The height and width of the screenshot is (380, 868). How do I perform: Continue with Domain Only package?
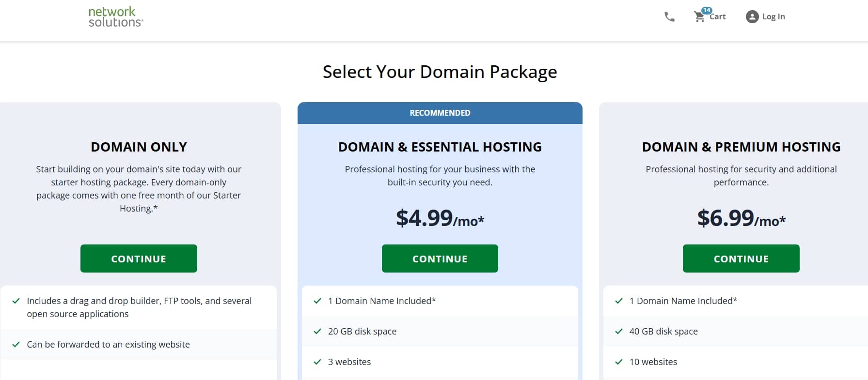pos(139,258)
